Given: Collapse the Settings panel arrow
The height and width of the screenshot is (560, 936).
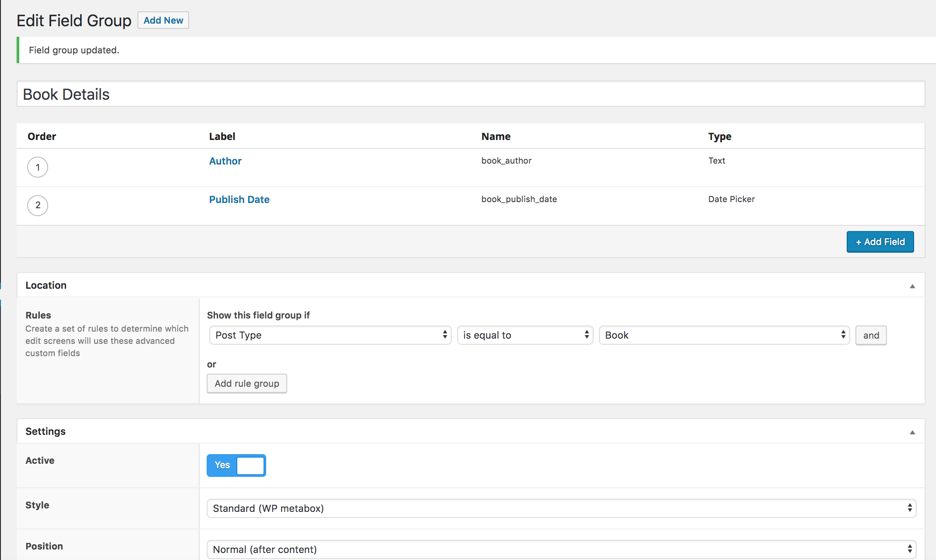Looking at the screenshot, I should pyautogui.click(x=912, y=432).
